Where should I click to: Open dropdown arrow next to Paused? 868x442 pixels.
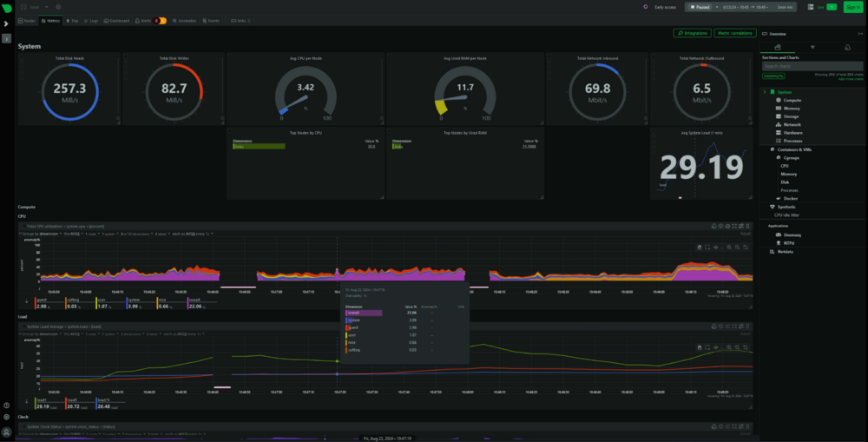(x=717, y=7)
